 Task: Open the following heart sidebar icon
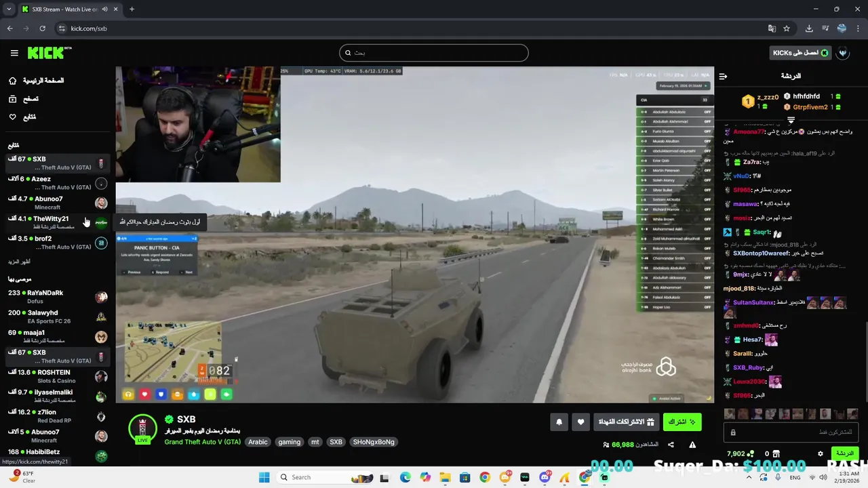pos(12,117)
